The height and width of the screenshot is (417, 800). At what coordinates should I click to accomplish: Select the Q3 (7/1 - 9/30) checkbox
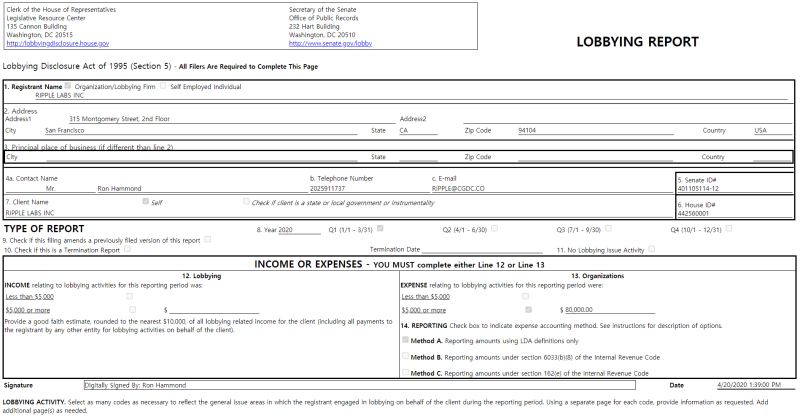point(608,229)
